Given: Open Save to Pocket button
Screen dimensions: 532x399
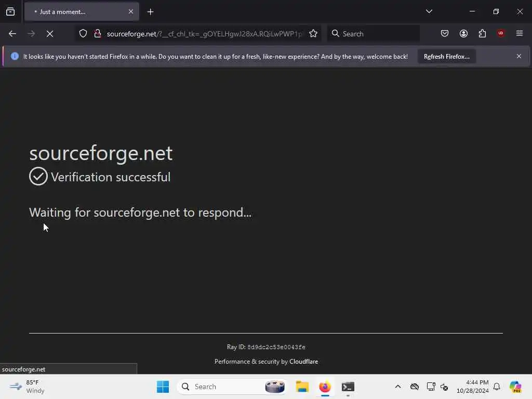Looking at the screenshot, I should pos(445,34).
